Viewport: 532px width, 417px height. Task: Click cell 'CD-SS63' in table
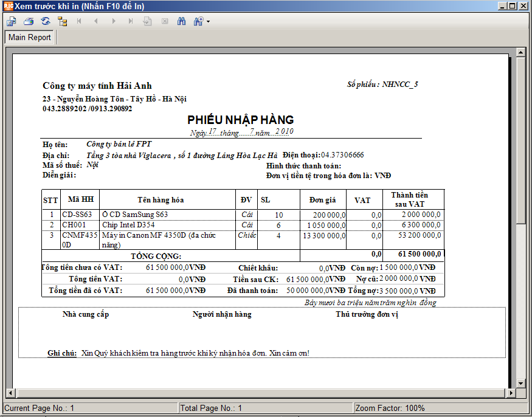coord(77,215)
